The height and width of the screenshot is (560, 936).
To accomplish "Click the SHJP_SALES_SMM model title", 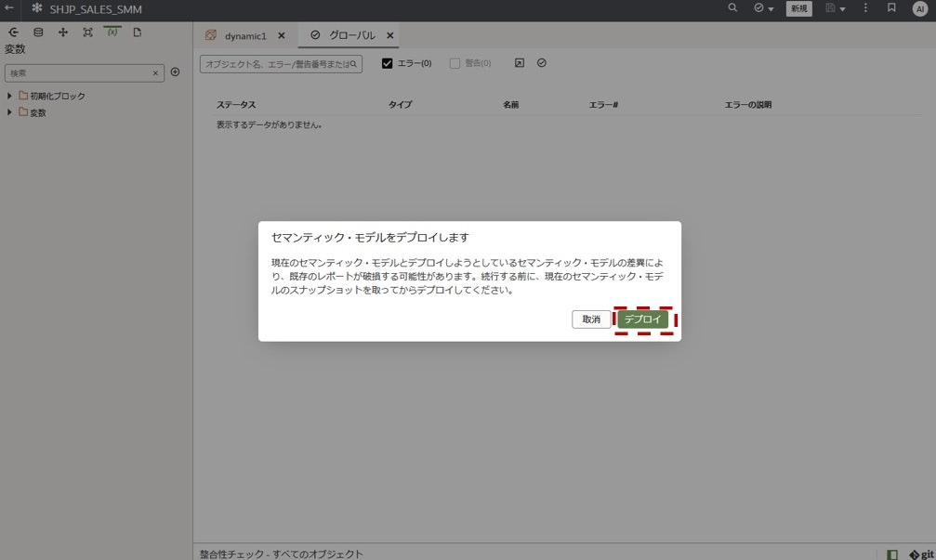I will tap(96, 9).
